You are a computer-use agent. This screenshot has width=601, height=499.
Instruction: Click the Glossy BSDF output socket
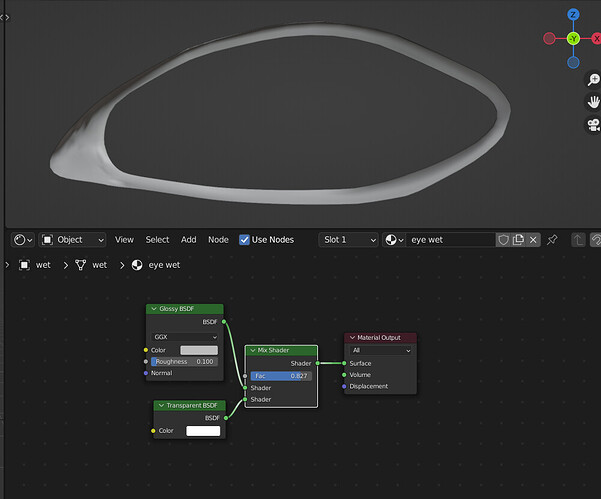(224, 322)
